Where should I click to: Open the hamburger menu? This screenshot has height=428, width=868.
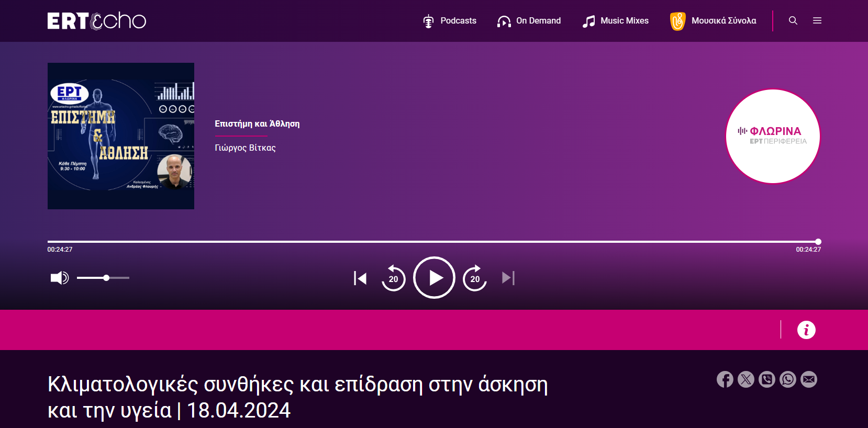click(x=817, y=20)
